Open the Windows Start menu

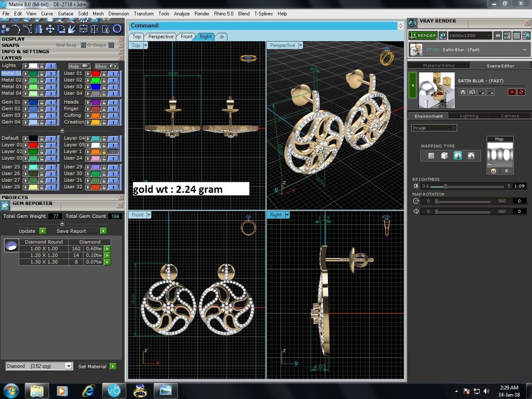pyautogui.click(x=11, y=391)
